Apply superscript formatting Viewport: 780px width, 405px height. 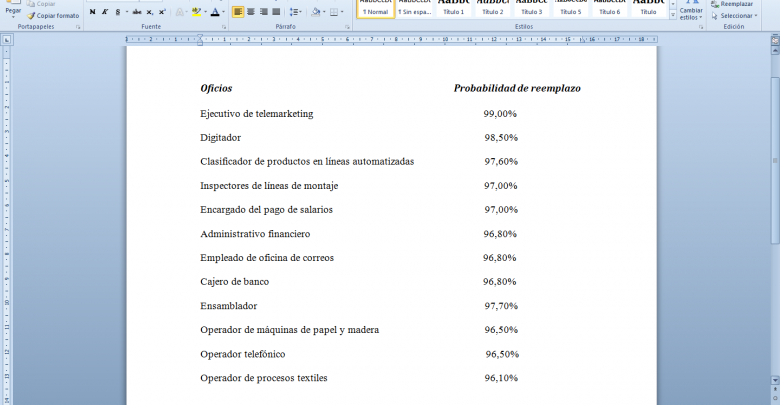point(162,12)
